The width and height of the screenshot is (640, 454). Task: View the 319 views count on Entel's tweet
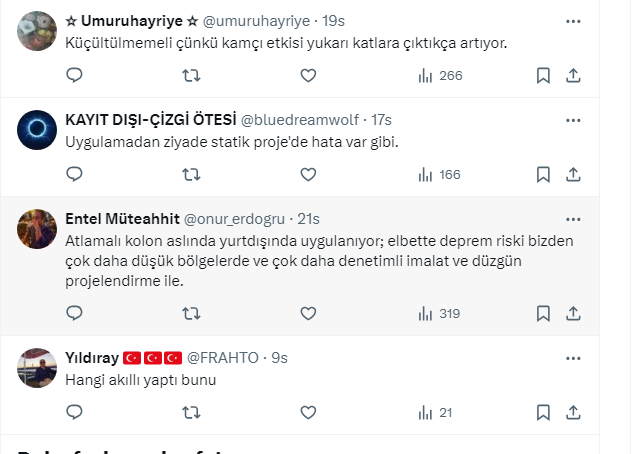440,313
